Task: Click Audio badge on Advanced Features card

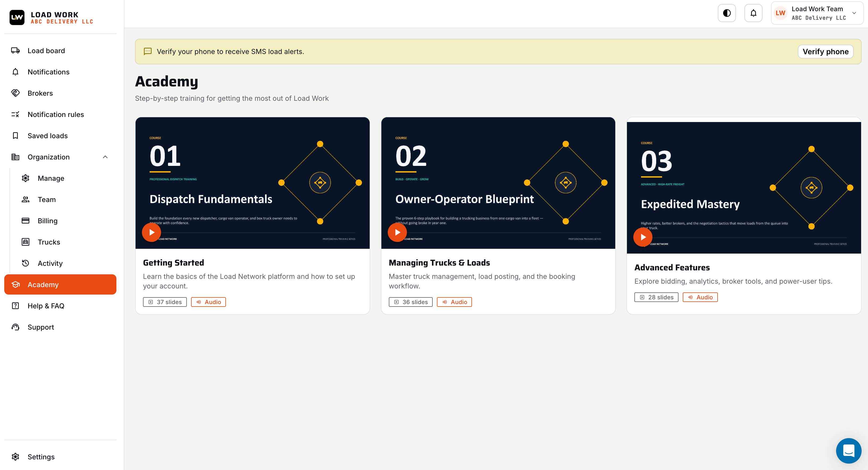Action: 700,297
